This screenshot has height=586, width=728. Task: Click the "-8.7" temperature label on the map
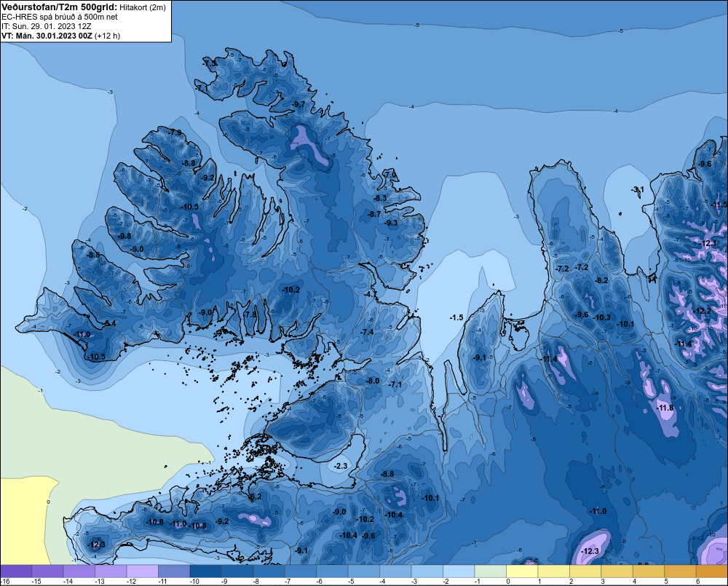pos(374,214)
